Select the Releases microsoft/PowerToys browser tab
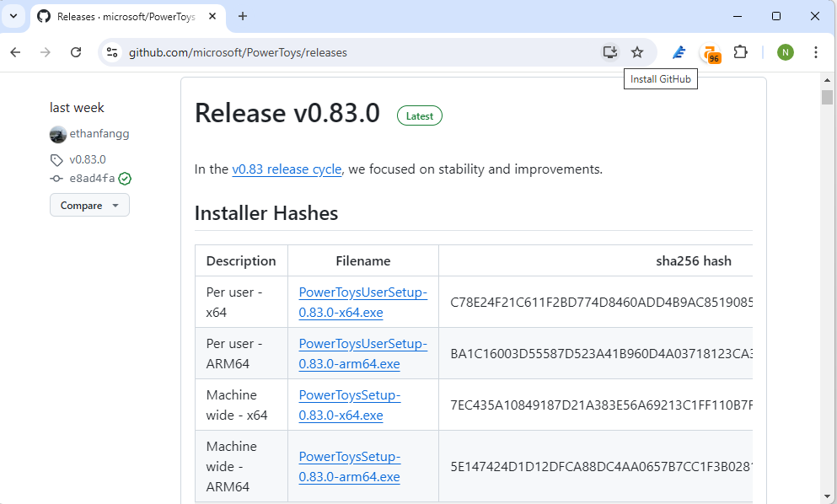Viewport: 837px width, 504px height. click(x=128, y=17)
